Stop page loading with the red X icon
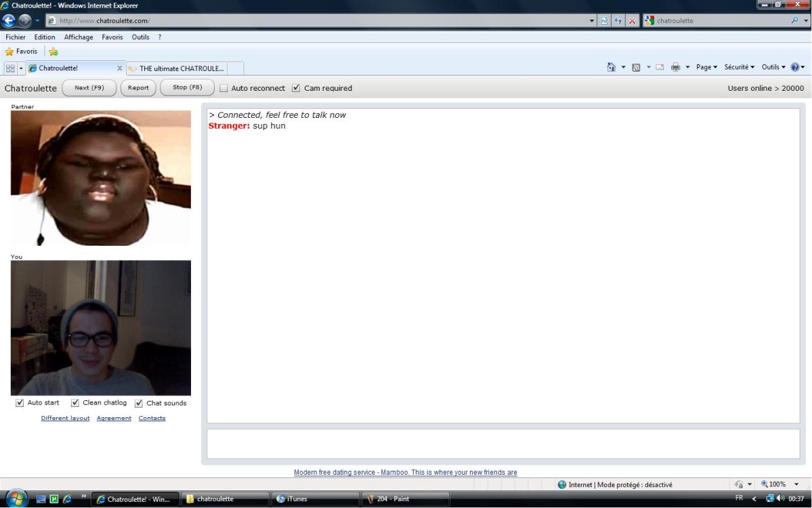 [x=632, y=21]
